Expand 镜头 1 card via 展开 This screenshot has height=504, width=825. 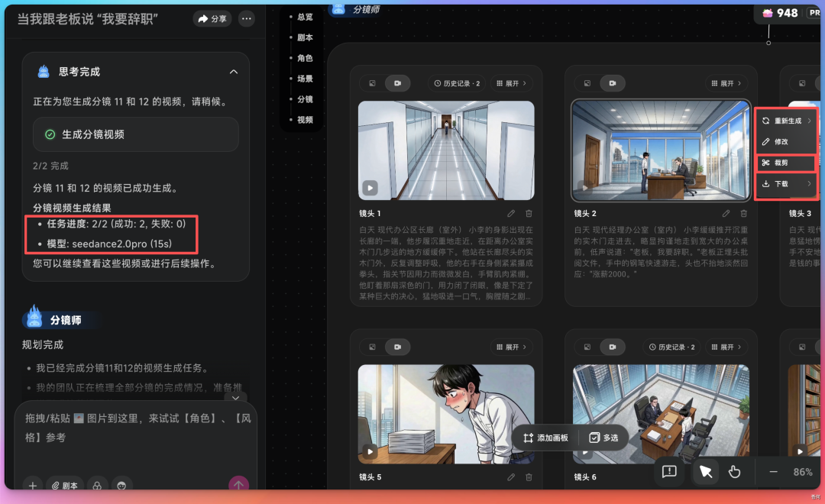tap(510, 82)
